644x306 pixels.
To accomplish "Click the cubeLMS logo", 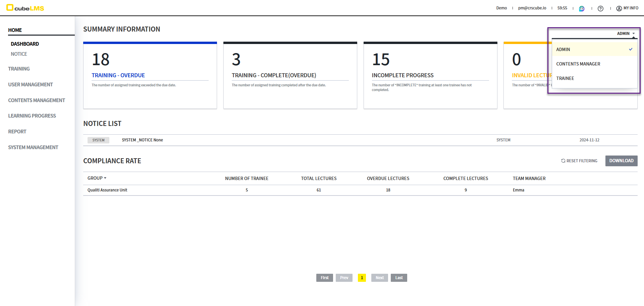I will [x=25, y=8].
